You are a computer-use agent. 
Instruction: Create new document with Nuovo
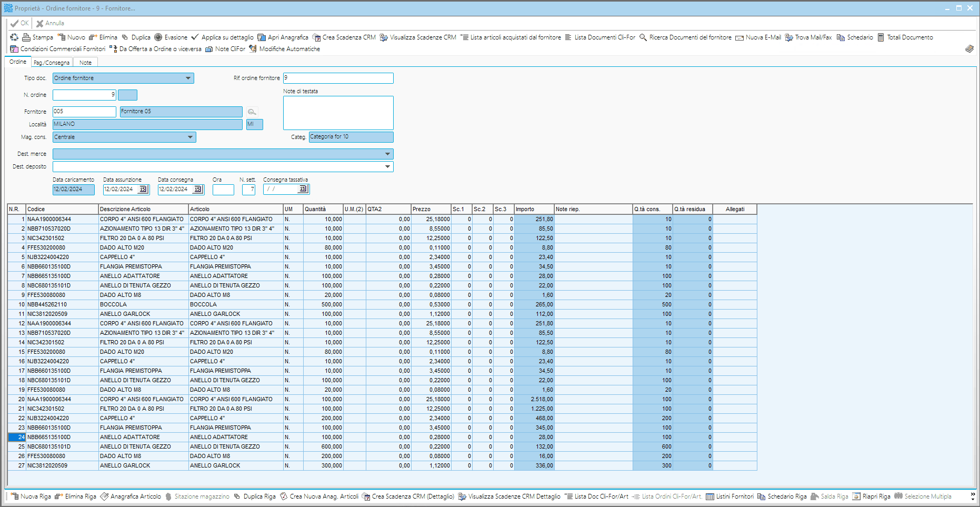click(x=71, y=37)
